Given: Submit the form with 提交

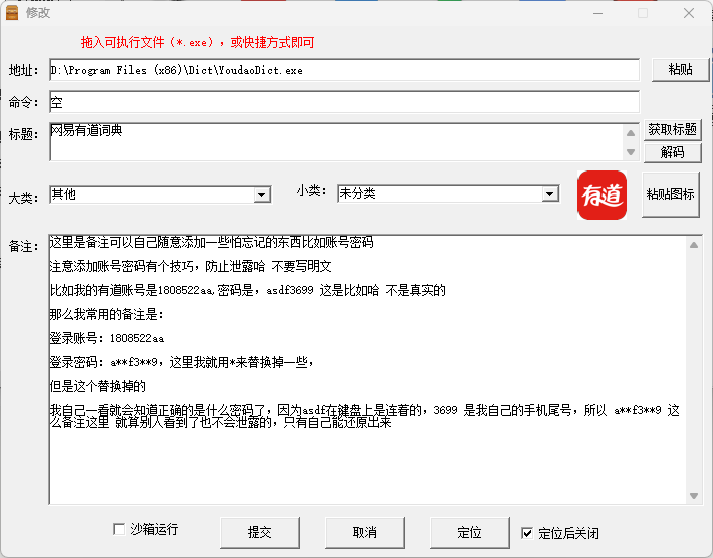Looking at the screenshot, I should tap(260, 532).
